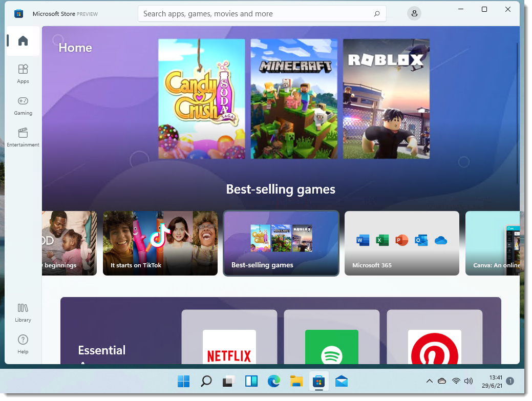This screenshot has width=532, height=401.
Task: Click the account profile icon
Action: point(414,13)
